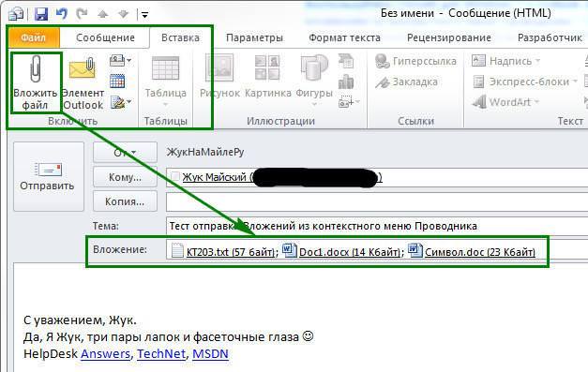This screenshot has width=588, height=372.
Task: Open signature dropdown icon
Action: click(x=121, y=101)
